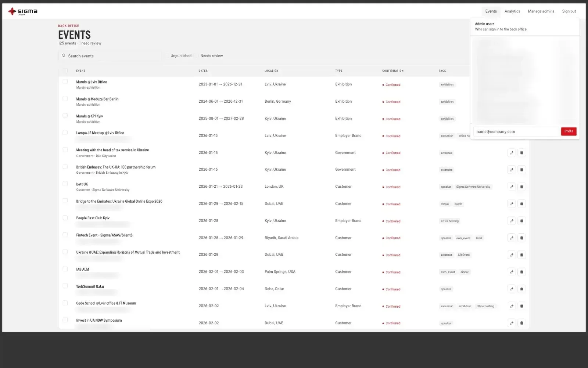Click the GR Event tag
This screenshot has height=368, width=588.
click(x=463, y=255)
